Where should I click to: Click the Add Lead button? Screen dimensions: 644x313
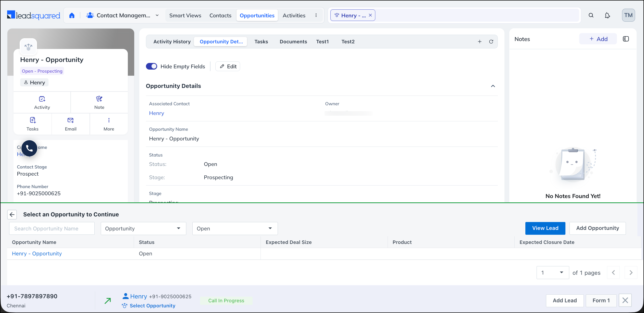[x=565, y=301]
